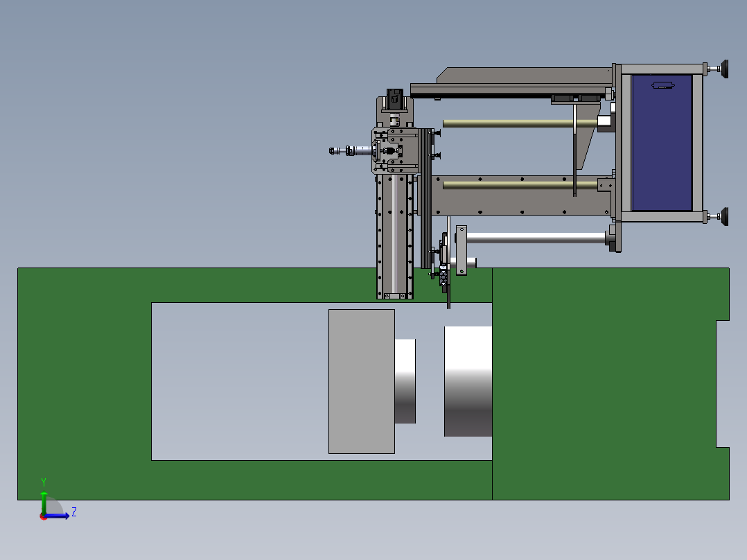Click the blue Z axis arrow of the triad
The image size is (747, 560).
pos(57,516)
